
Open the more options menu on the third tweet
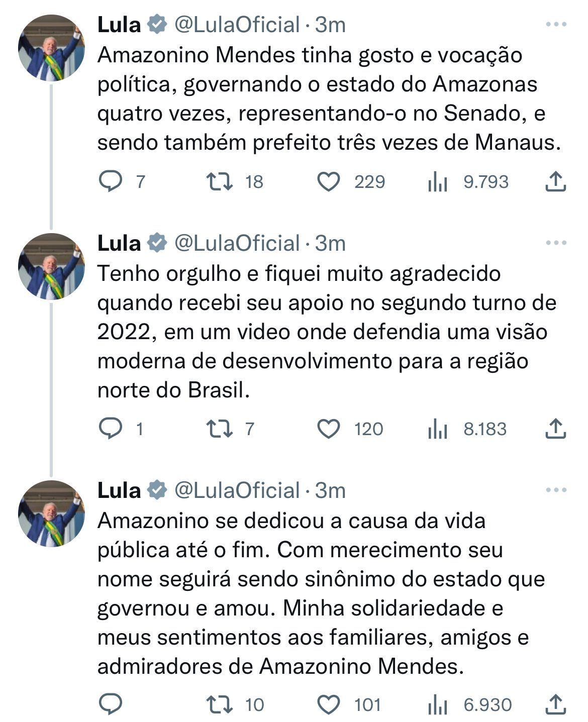tap(557, 489)
